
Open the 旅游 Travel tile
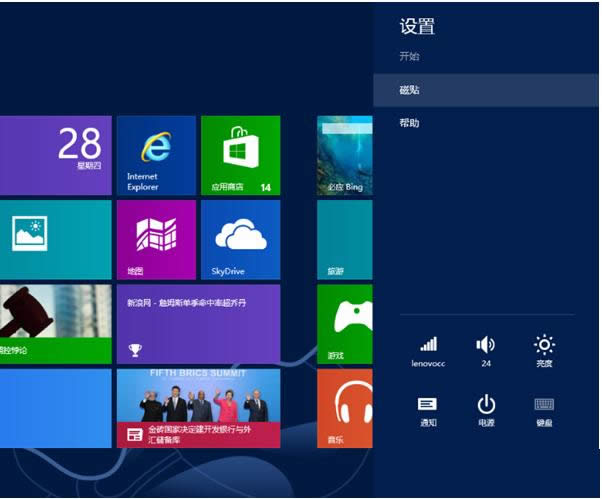pyautogui.click(x=345, y=240)
